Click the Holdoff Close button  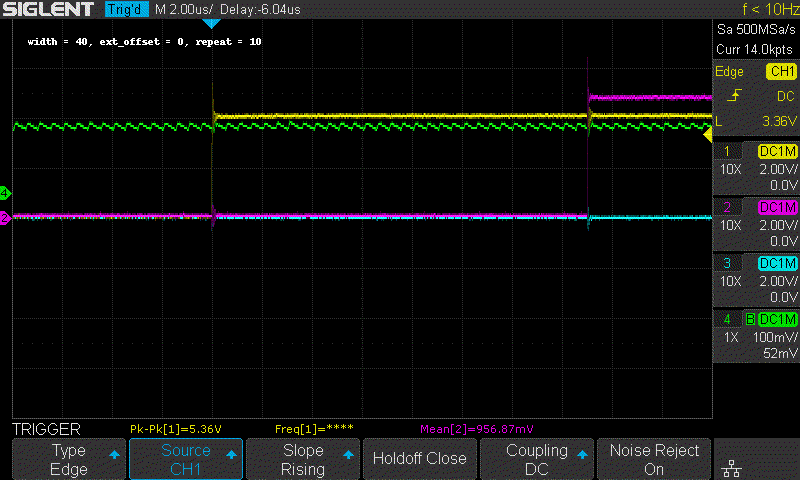[x=419, y=459]
